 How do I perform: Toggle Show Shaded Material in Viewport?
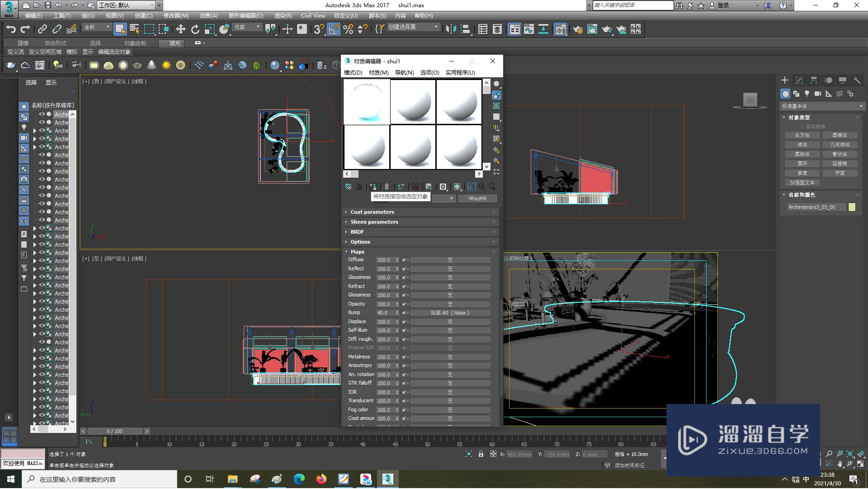pos(457,187)
